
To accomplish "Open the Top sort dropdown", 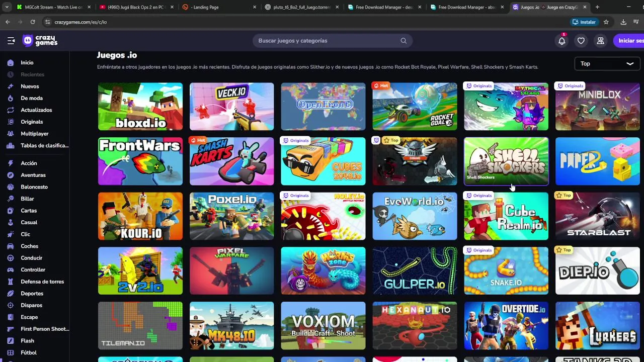I will (x=607, y=64).
